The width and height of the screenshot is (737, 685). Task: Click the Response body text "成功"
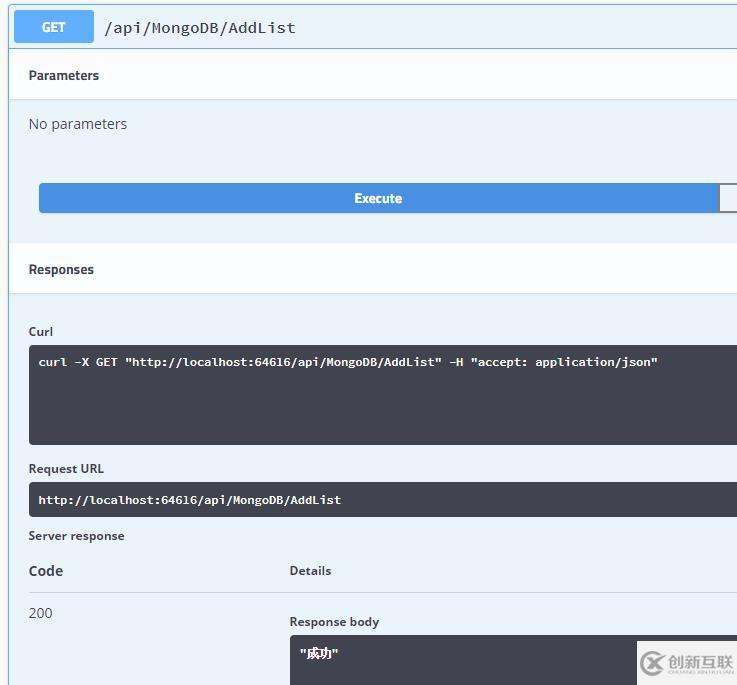(319, 653)
